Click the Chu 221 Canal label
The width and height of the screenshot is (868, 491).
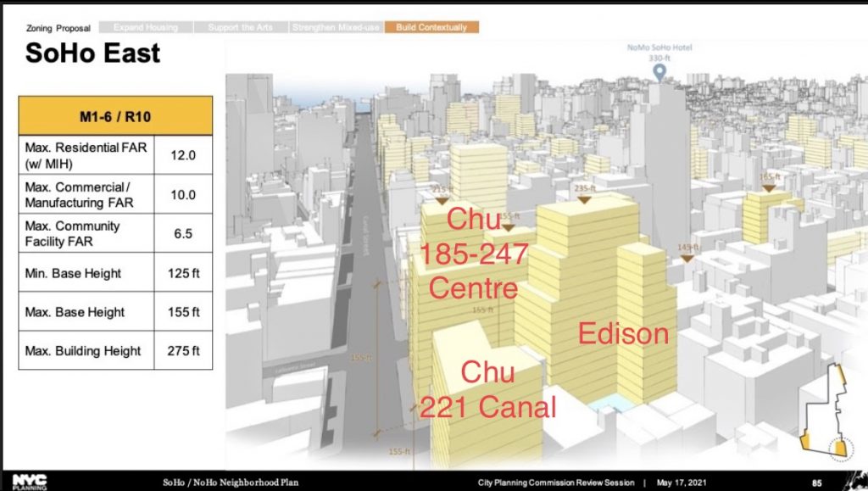click(487, 389)
